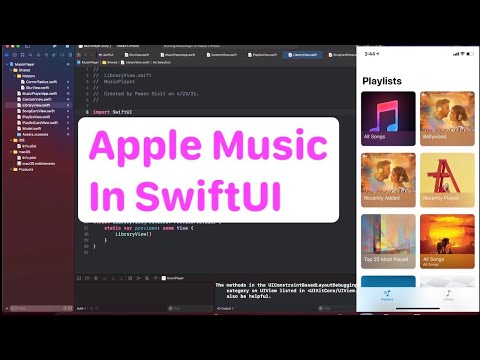Select the LibraryView.swift tab
Image resolution: width=480 pixels, height=360 pixels.
[x=303, y=55]
